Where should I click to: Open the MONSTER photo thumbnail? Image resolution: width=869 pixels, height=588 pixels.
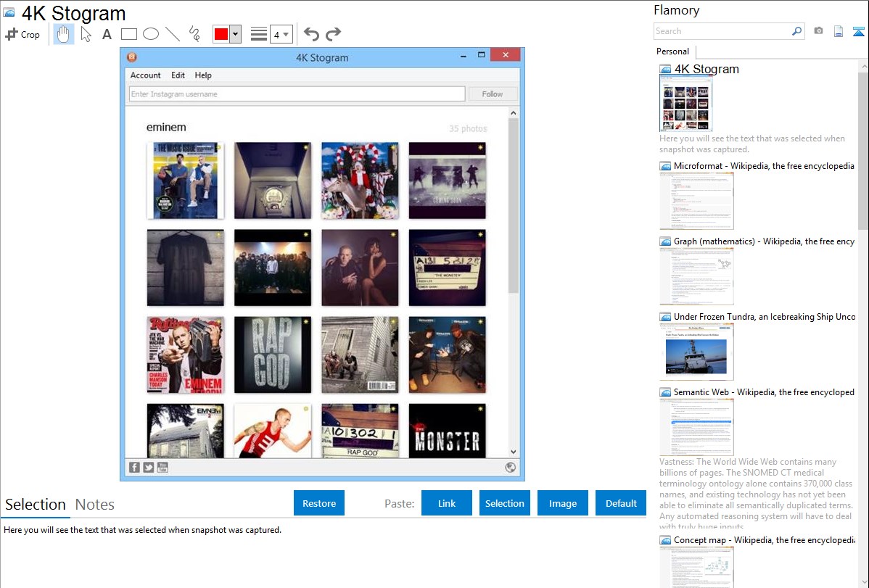click(x=448, y=431)
